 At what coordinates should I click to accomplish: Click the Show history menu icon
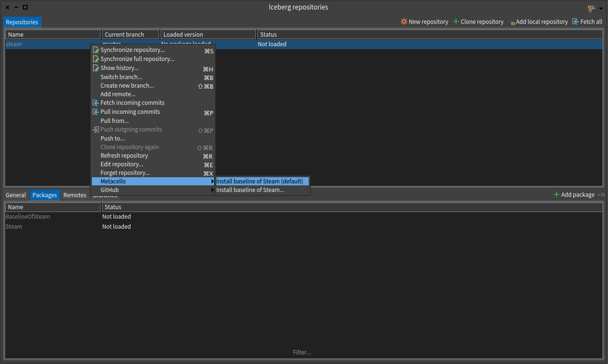(96, 68)
